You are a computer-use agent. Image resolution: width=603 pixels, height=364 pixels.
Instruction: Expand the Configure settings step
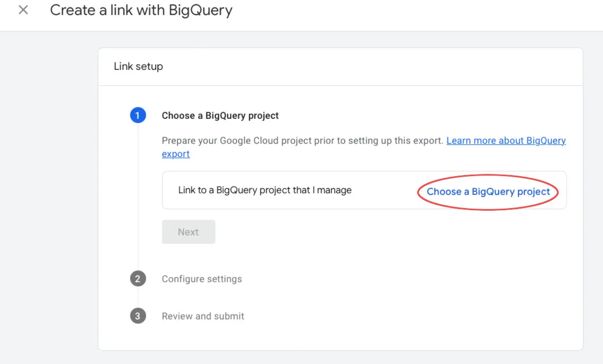[201, 279]
